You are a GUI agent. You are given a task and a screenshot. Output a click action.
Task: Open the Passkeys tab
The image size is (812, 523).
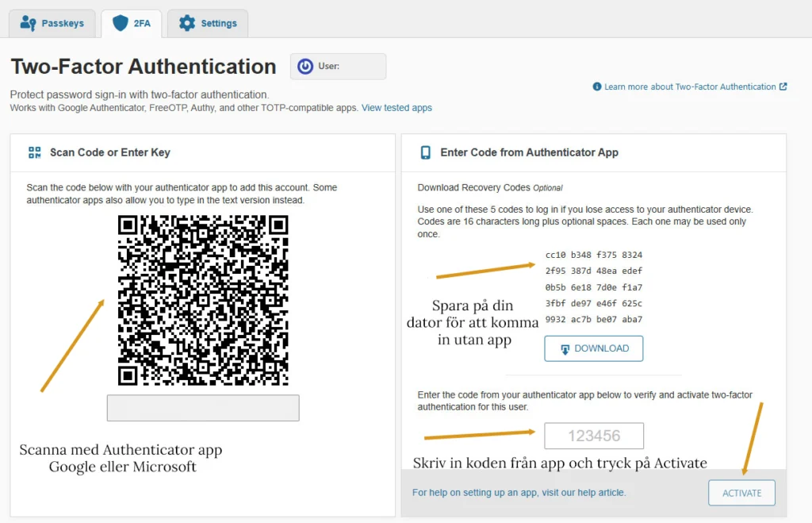click(x=52, y=23)
